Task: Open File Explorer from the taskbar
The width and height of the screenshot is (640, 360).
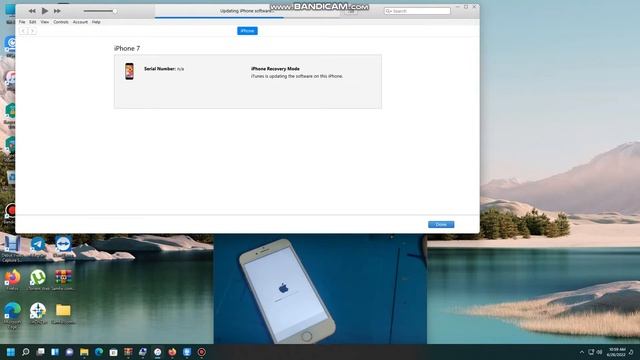Action: [84, 352]
